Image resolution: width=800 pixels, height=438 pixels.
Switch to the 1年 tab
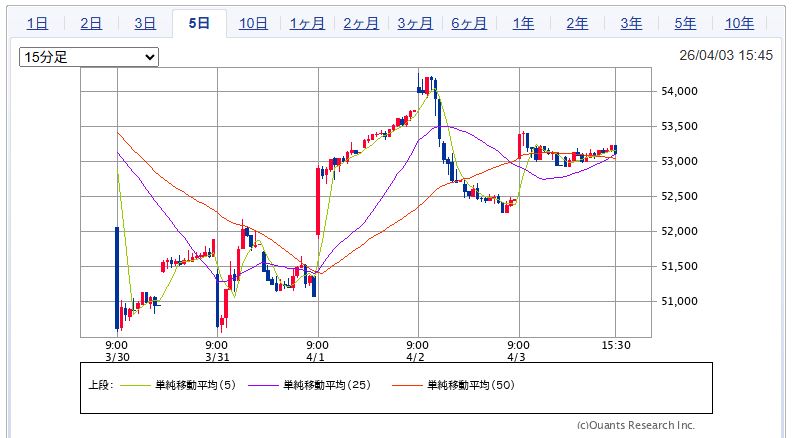(523, 23)
